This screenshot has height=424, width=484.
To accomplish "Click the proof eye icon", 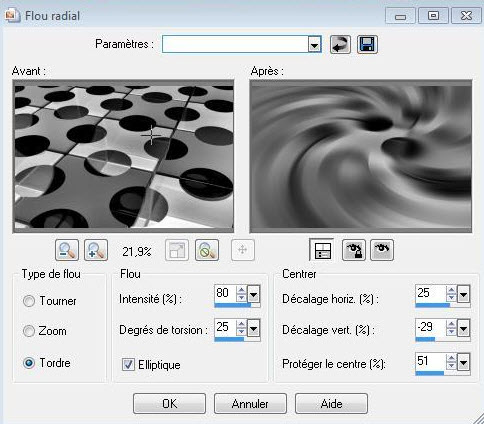I will [x=382, y=250].
